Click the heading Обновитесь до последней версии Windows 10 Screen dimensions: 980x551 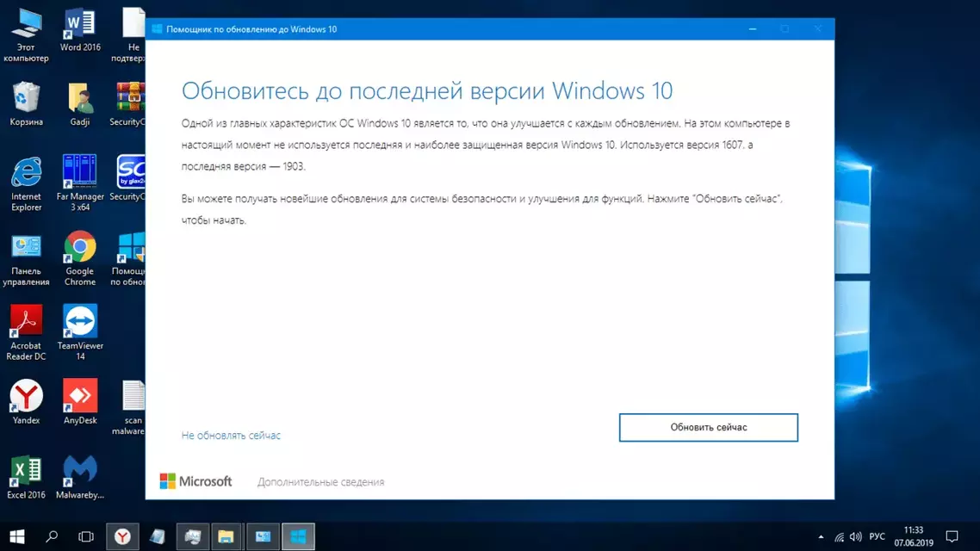click(427, 90)
